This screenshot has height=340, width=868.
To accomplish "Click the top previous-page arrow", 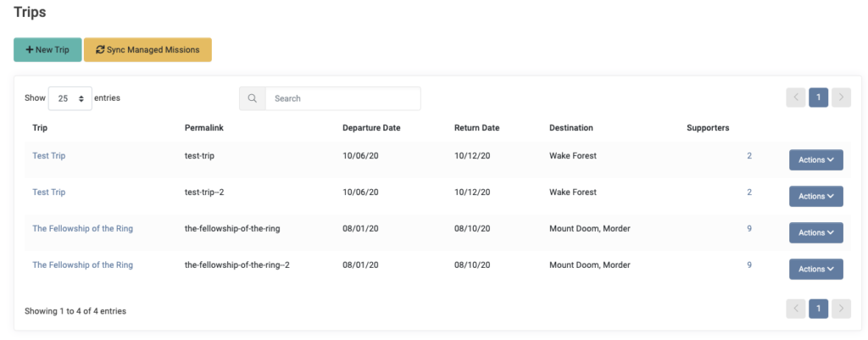I will [x=796, y=98].
